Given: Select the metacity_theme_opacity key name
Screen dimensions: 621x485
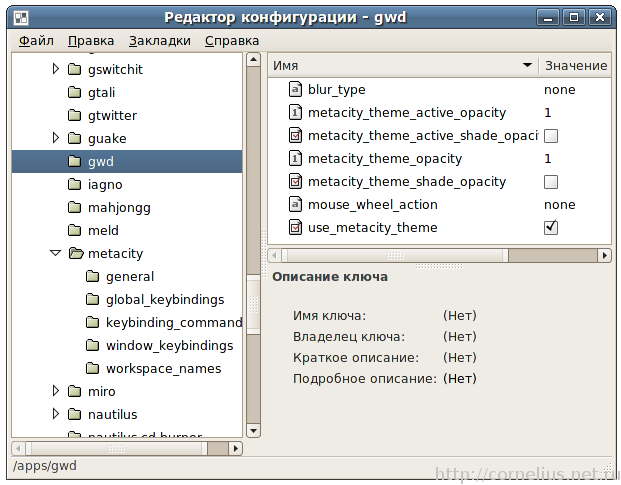Looking at the screenshot, I should pyautogui.click(x=385, y=159).
